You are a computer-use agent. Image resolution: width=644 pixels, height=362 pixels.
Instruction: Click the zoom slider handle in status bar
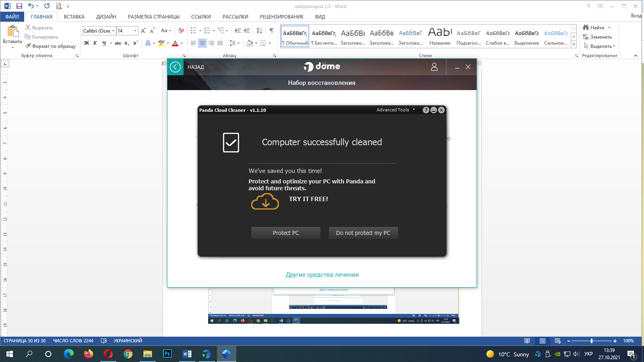pyautogui.click(x=591, y=341)
